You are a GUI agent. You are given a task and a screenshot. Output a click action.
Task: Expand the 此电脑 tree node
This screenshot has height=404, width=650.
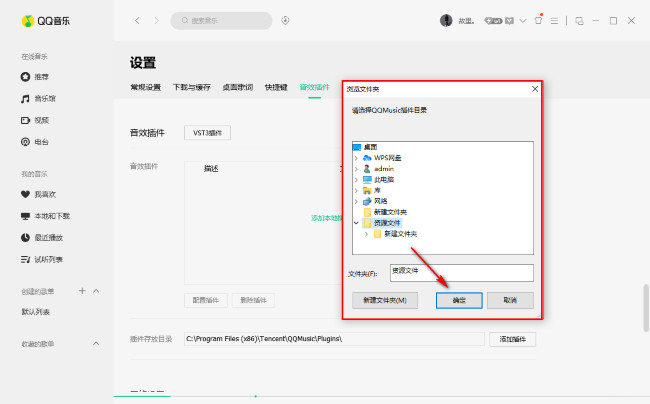point(357,179)
